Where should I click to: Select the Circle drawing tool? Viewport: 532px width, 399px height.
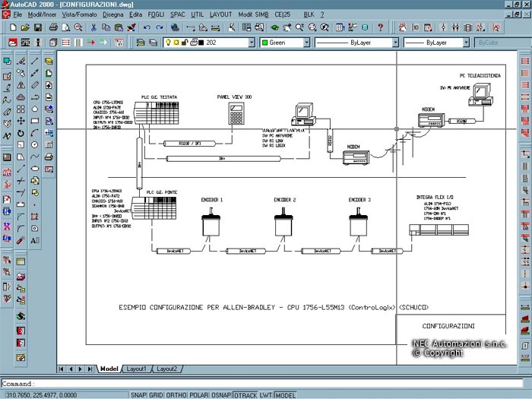click(x=35, y=145)
